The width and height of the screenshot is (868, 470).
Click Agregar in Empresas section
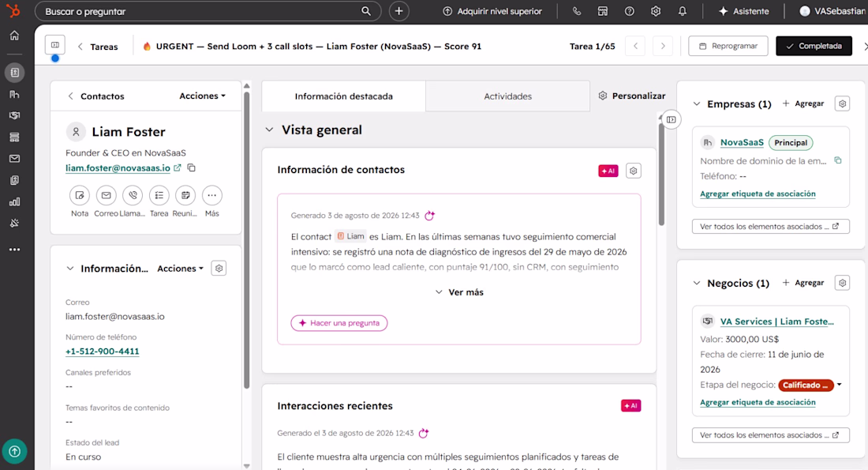[803, 103]
